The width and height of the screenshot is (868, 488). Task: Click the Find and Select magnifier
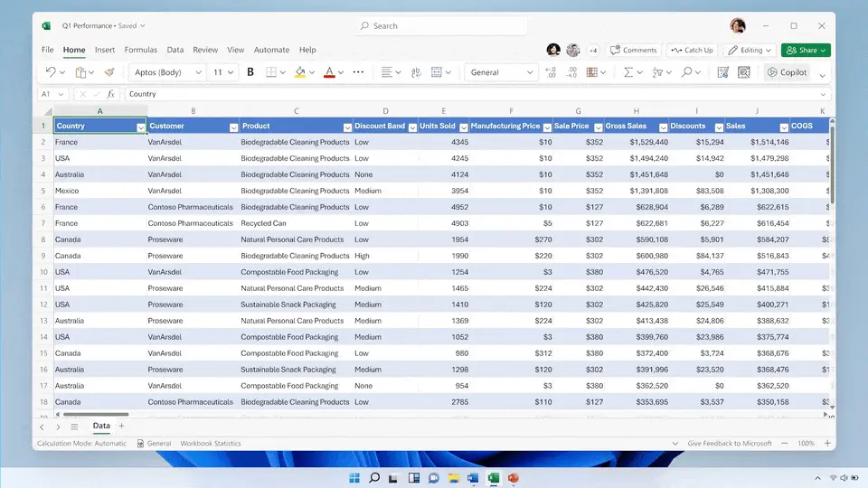[686, 72]
